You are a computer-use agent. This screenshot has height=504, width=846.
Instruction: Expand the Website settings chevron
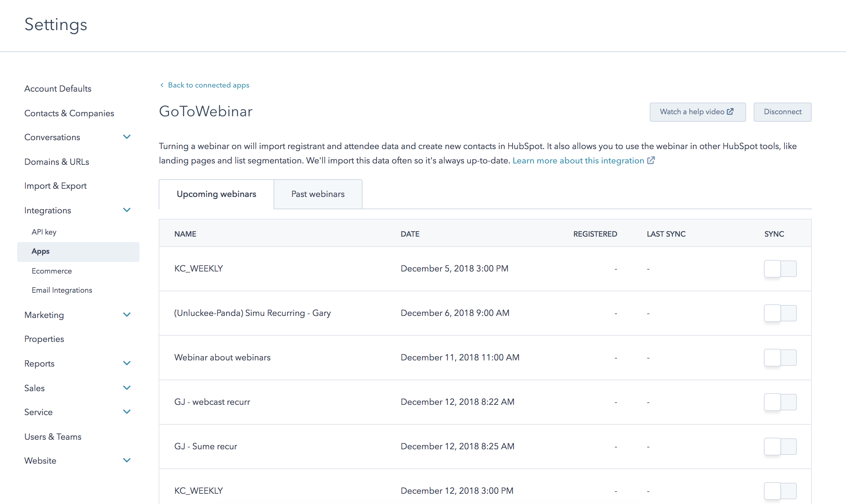tap(127, 460)
